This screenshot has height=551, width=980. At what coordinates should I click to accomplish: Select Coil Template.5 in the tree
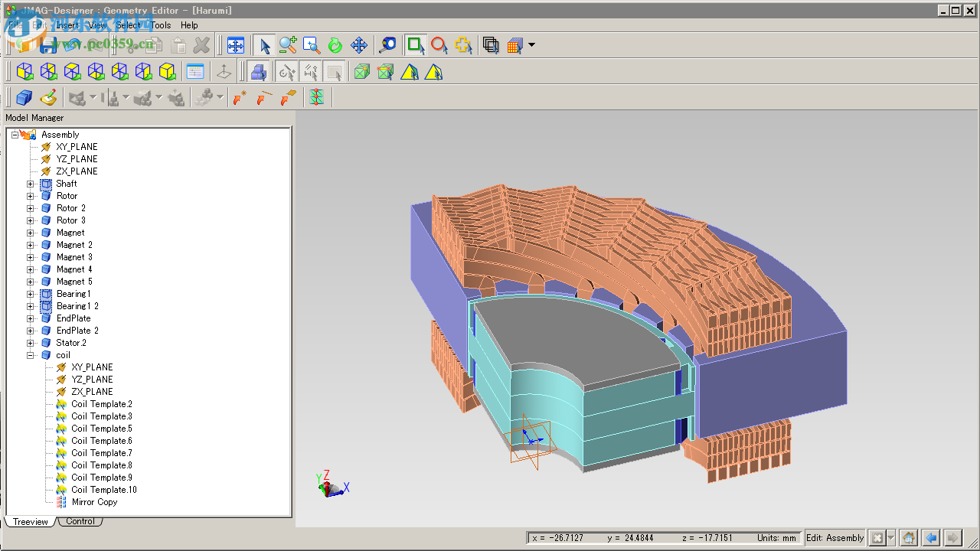101,429
